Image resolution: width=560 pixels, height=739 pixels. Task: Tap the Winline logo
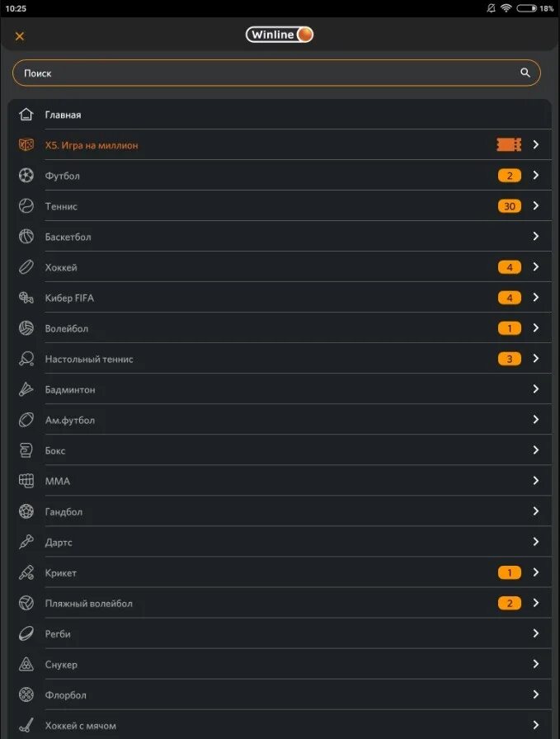click(280, 35)
